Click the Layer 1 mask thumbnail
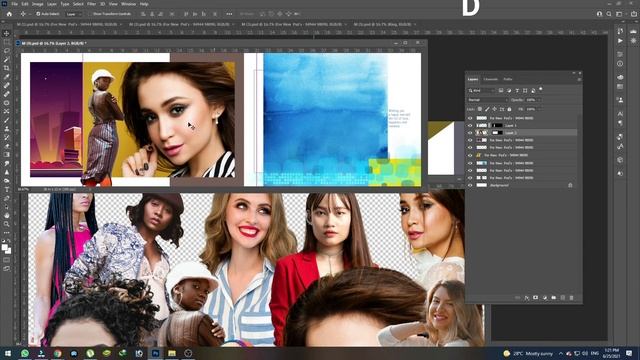The width and height of the screenshot is (640, 360). pos(497,125)
